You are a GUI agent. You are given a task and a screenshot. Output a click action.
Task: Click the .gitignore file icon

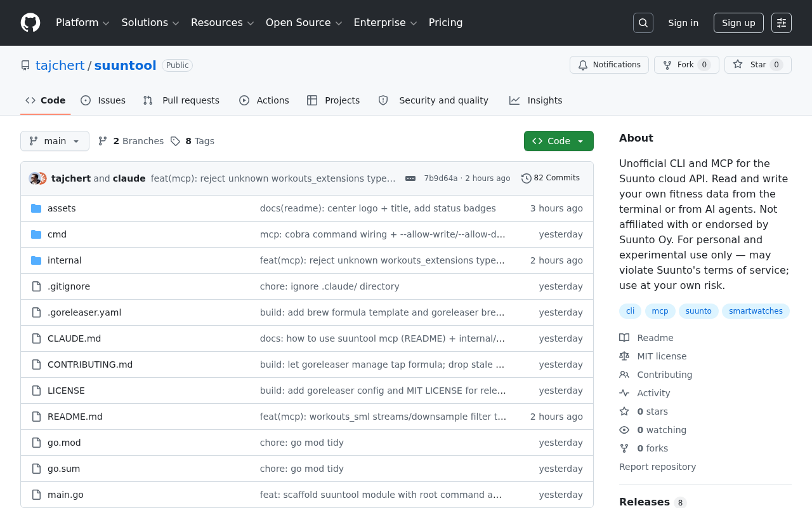point(36,286)
